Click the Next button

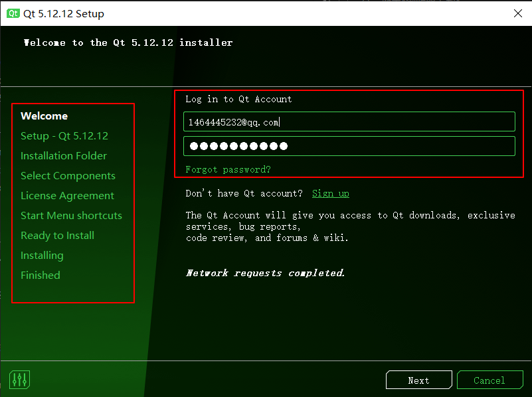point(419,380)
